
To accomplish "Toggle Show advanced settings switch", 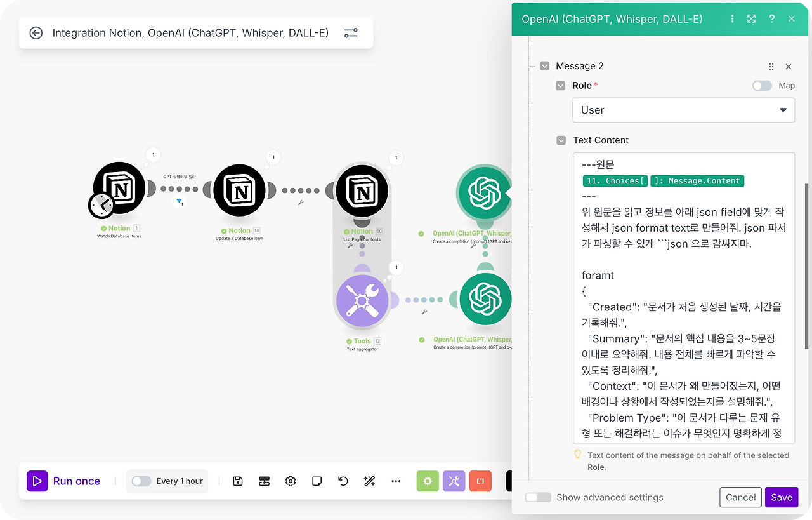I will click(538, 497).
